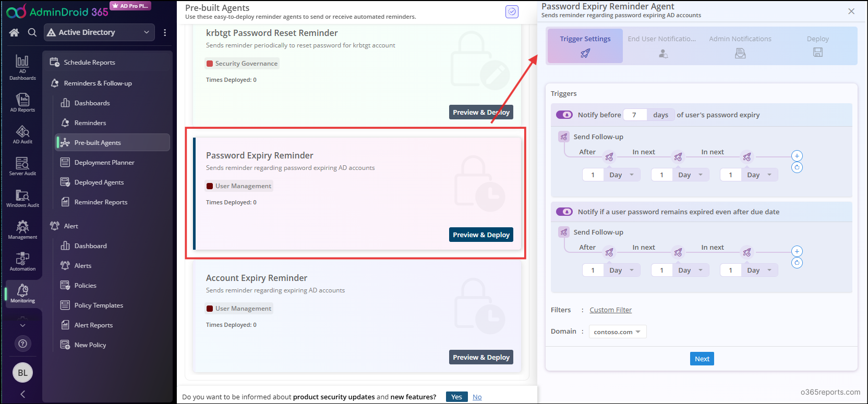The width and height of the screenshot is (868, 404).
Task: Open the After Day unit dropdown in the first trigger
Action: point(622,175)
